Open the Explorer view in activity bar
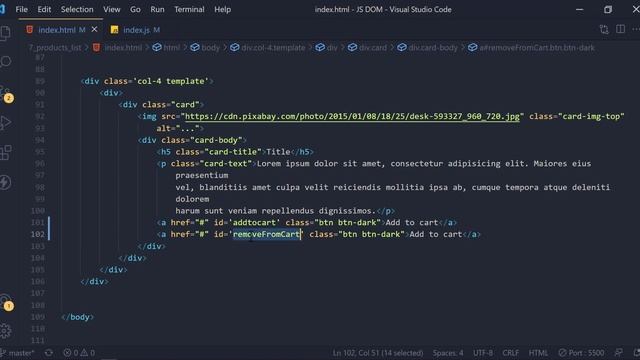Screen dimensions: 640x360 coord(5,33)
